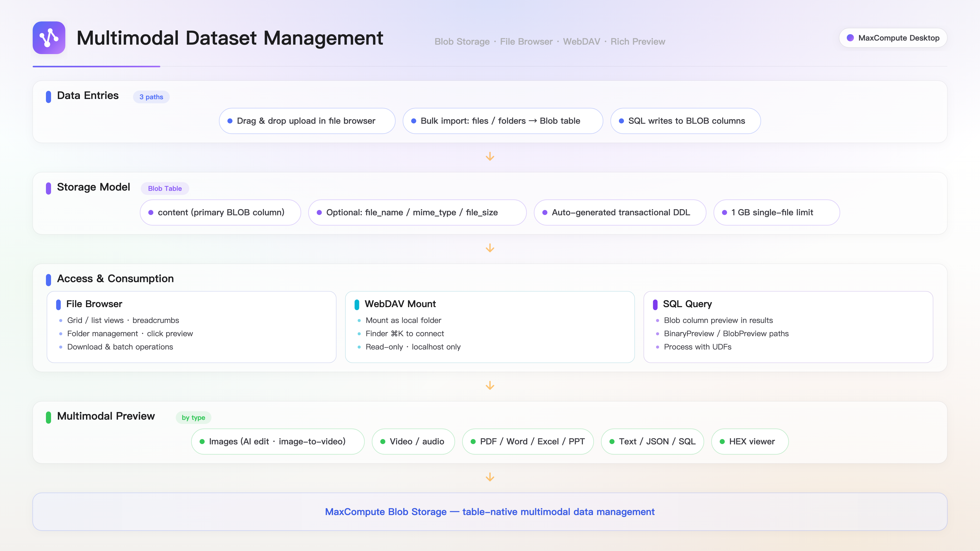Select the Video / audio pill
Image resolution: width=980 pixels, height=551 pixels.
[x=413, y=442]
